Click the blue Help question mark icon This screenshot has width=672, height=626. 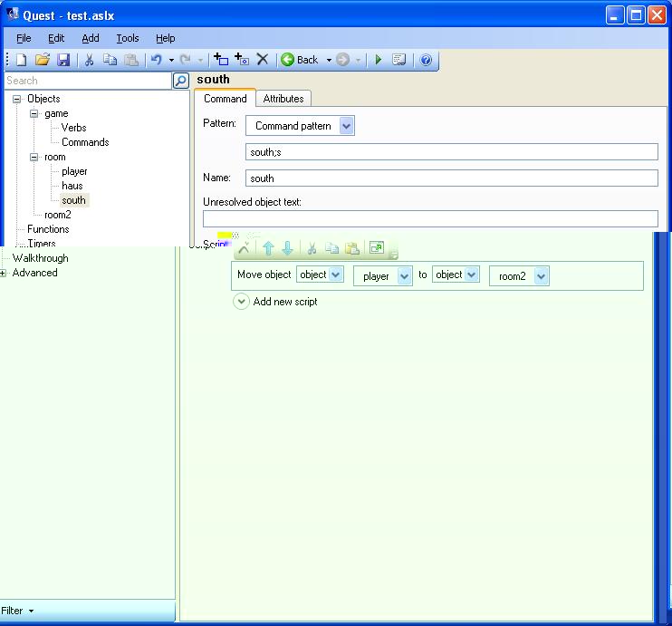[426, 60]
